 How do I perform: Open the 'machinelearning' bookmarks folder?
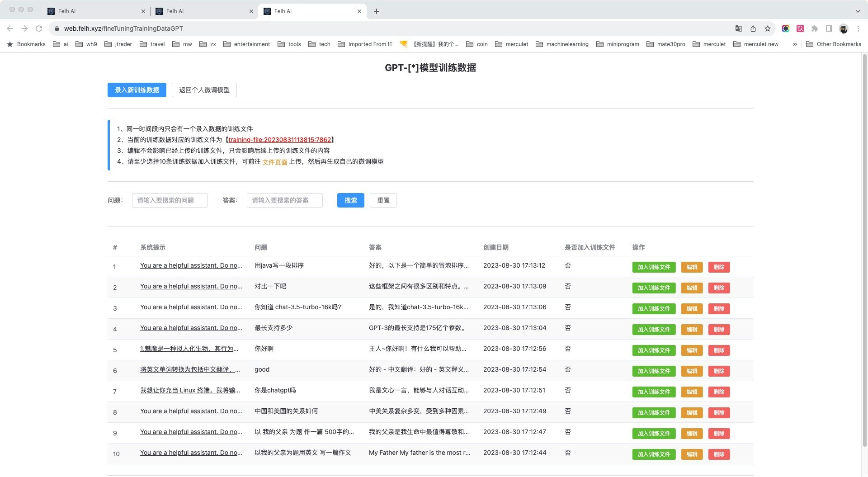pyautogui.click(x=562, y=44)
